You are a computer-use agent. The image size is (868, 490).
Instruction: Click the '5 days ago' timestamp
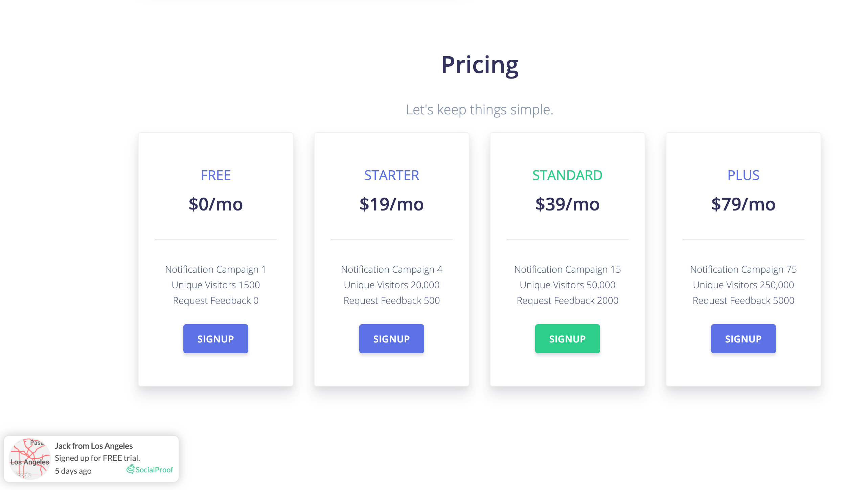point(73,471)
